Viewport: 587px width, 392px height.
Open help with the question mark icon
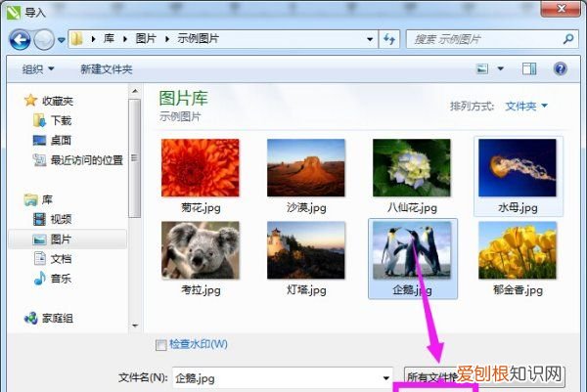(560, 68)
